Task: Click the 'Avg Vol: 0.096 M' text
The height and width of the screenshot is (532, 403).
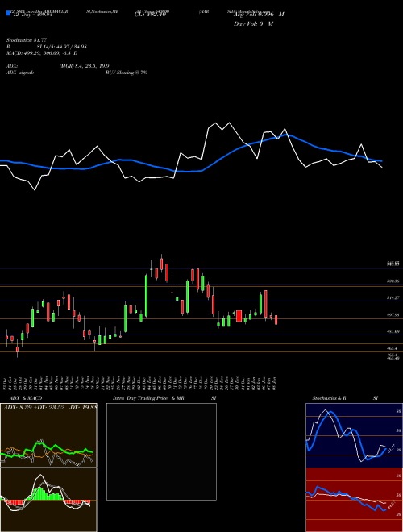Action: pyautogui.click(x=259, y=15)
